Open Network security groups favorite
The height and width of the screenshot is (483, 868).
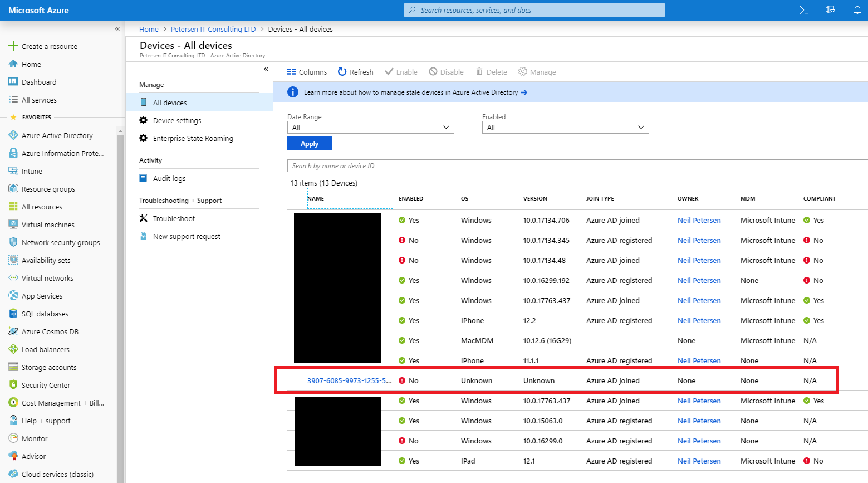pyautogui.click(x=61, y=242)
